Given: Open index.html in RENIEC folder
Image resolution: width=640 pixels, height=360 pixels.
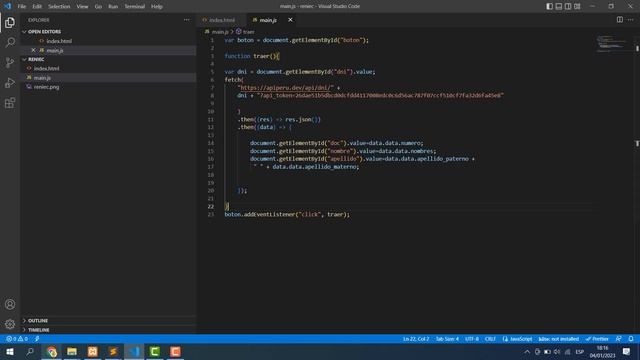Looking at the screenshot, I should click(x=47, y=68).
